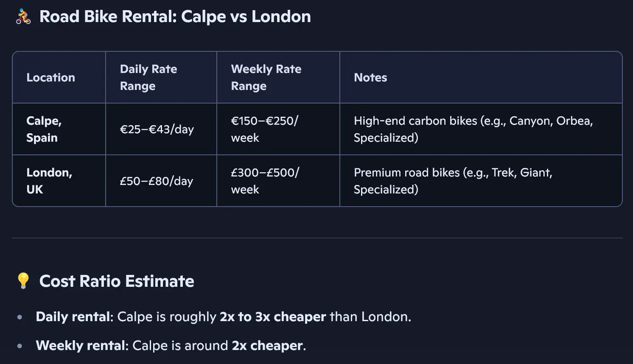Click the bullet before Weekly rental

(x=20, y=346)
